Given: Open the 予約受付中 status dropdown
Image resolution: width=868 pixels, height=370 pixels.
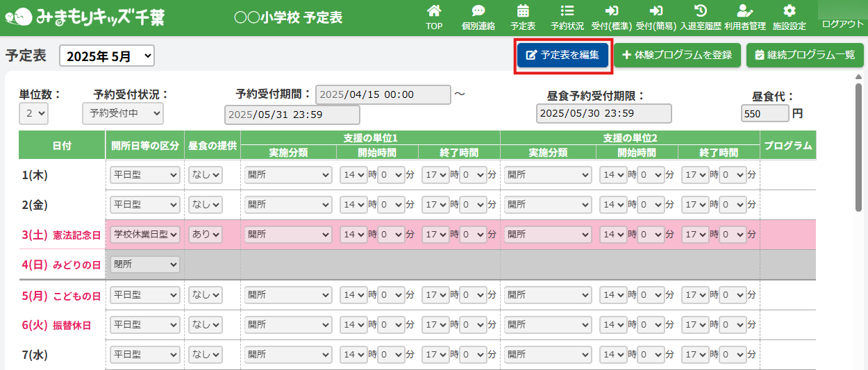Looking at the screenshot, I should tap(122, 114).
